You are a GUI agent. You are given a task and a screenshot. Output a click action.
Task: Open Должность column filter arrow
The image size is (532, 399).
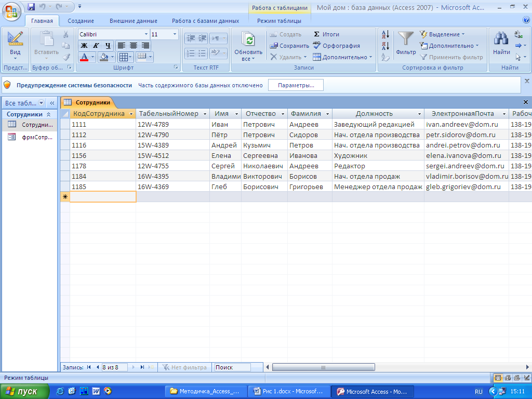tap(419, 114)
